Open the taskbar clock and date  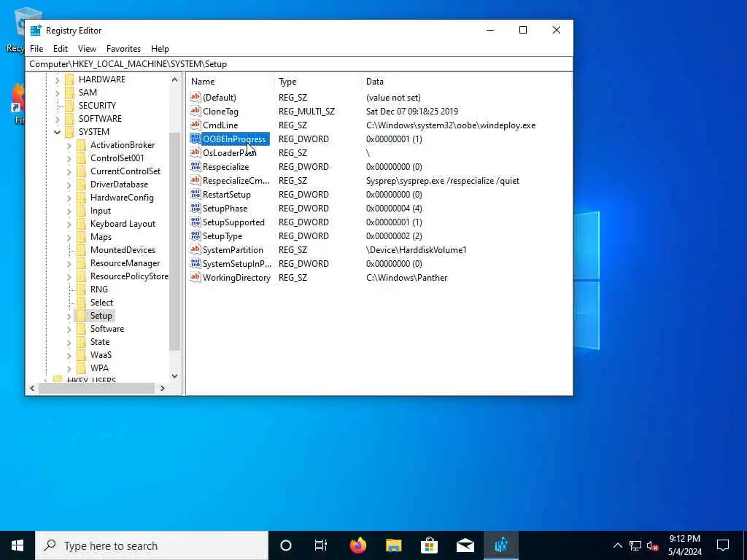684,545
